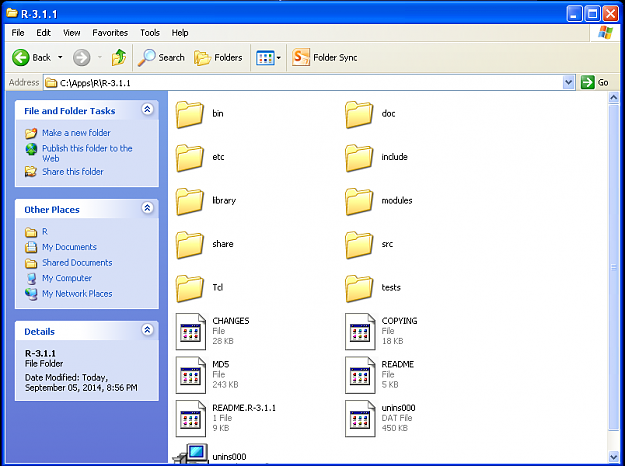Click the grayed Forward arrow button
Viewport: 625px width, 466px height.
coord(81,58)
